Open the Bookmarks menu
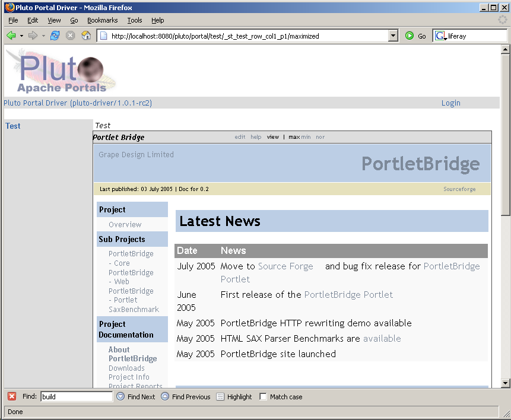 [102, 20]
